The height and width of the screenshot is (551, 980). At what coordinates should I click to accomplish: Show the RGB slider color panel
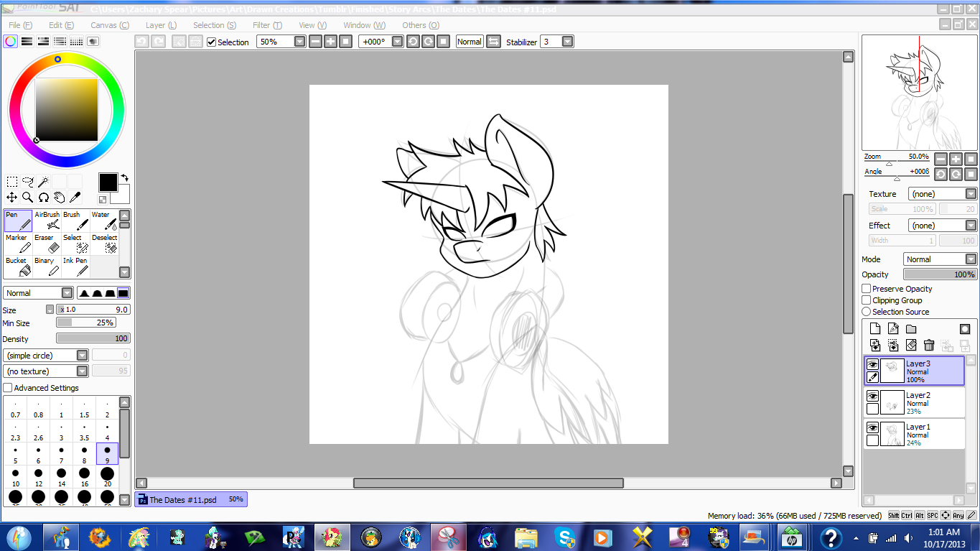(x=27, y=42)
